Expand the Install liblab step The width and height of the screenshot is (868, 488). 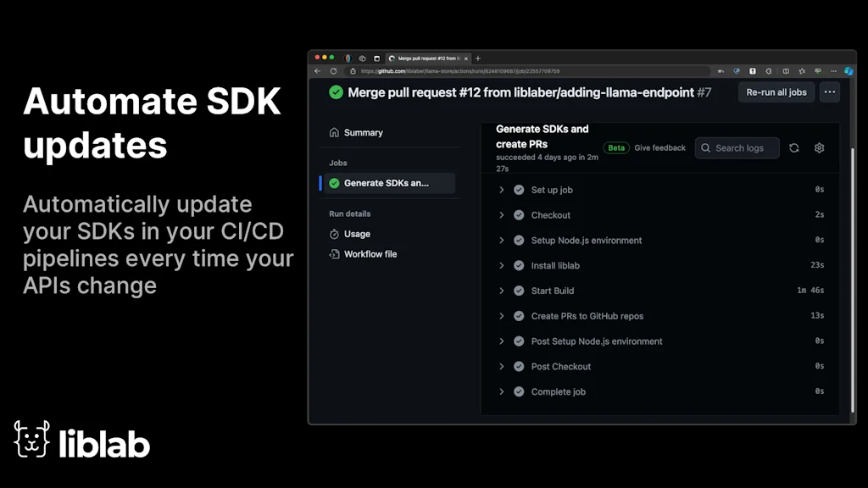[502, 265]
